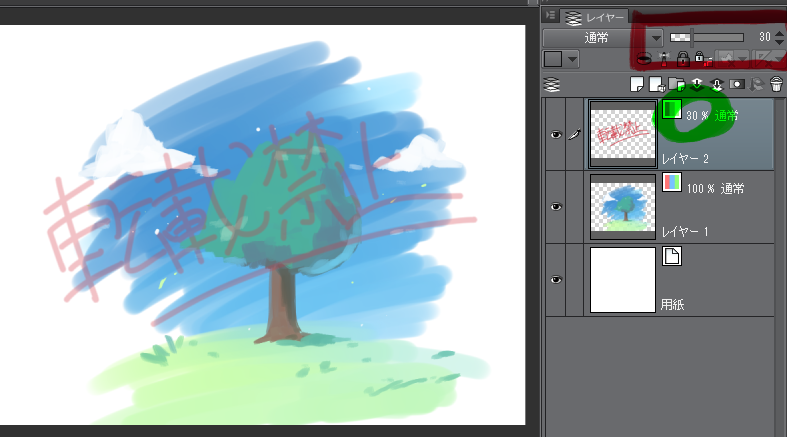
Task: Select the レイヤー panel tab
Action: (x=595, y=18)
